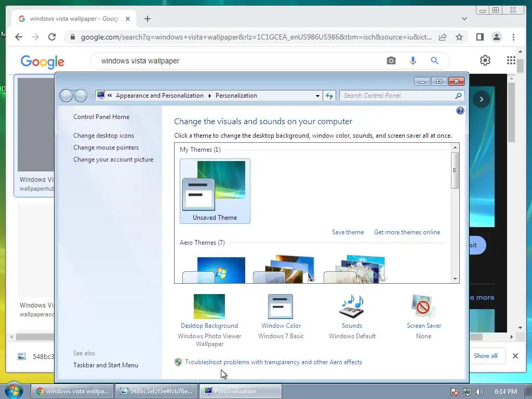Select the Unsaved Theme thumbnail
Image resolution: width=532 pixels, height=399 pixels.
[215, 191]
